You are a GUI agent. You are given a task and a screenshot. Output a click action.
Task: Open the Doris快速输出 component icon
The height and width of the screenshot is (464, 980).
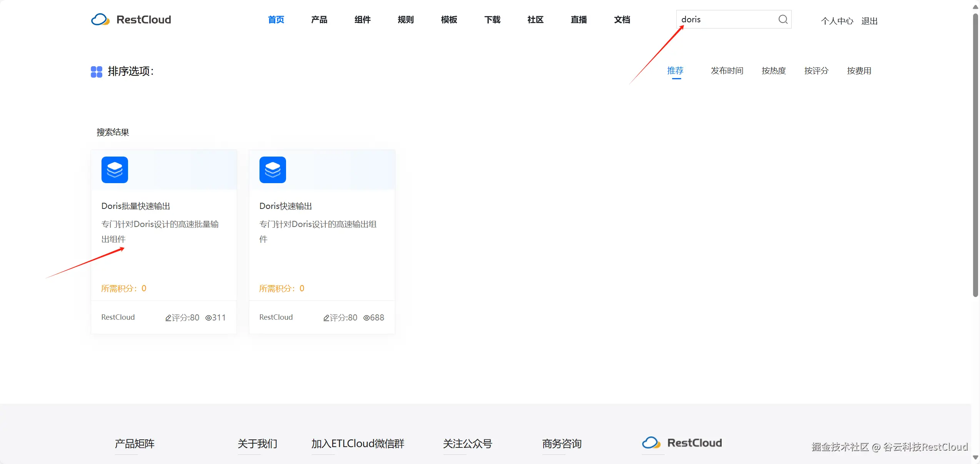coord(273,170)
